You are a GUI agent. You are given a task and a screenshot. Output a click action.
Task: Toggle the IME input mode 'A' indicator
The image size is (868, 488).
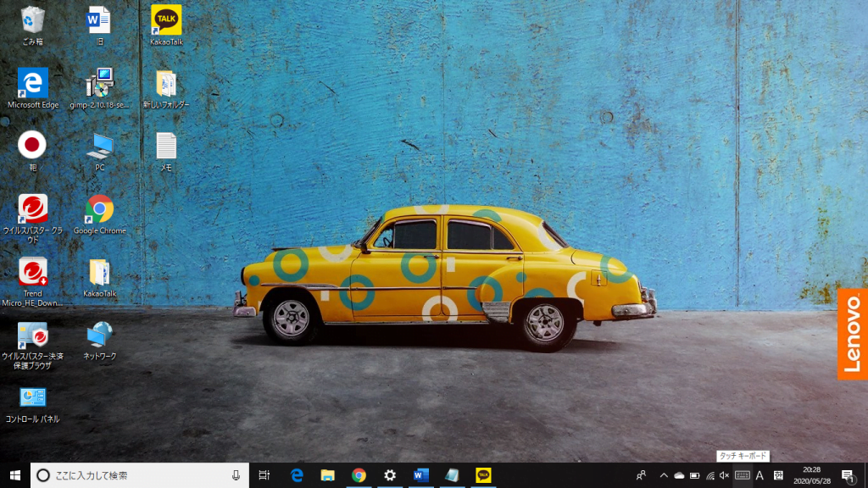click(759, 475)
